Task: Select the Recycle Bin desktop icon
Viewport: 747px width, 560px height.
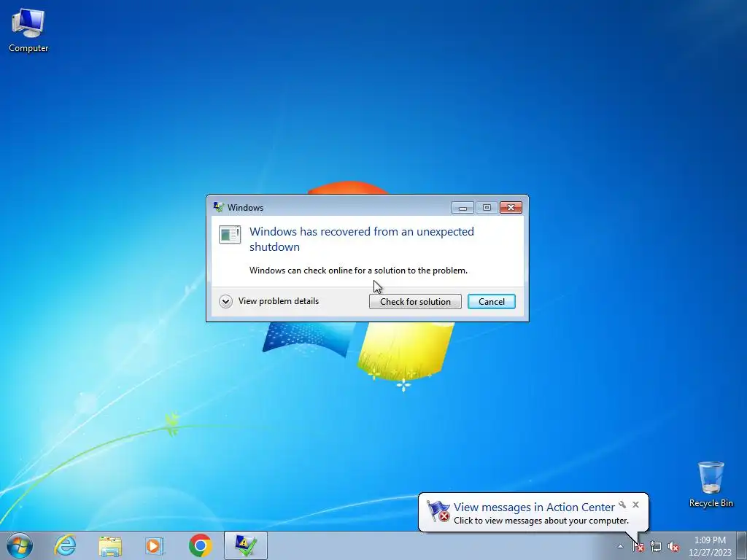Action: (x=711, y=484)
